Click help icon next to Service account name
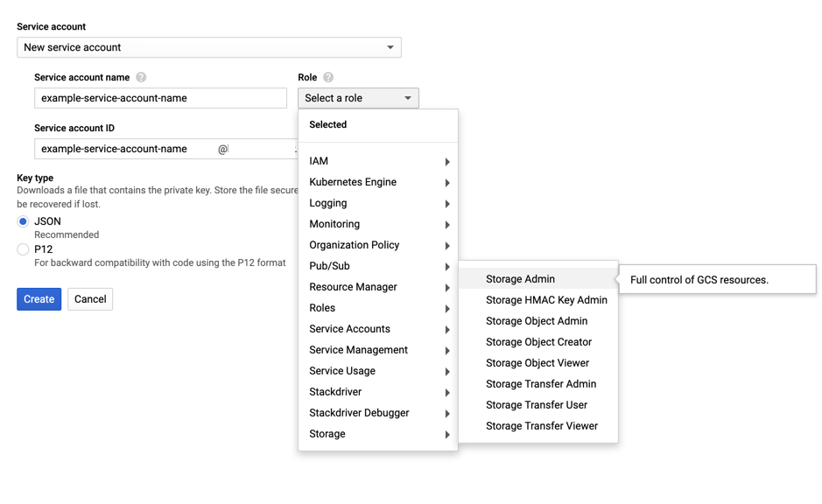The image size is (822, 504). [x=141, y=77]
